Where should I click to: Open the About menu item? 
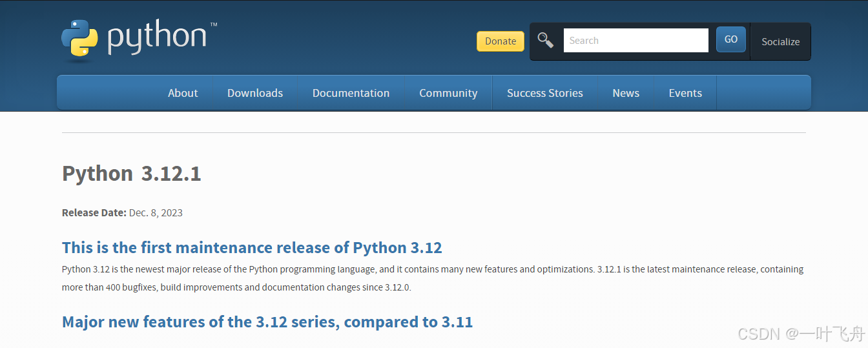[183, 93]
